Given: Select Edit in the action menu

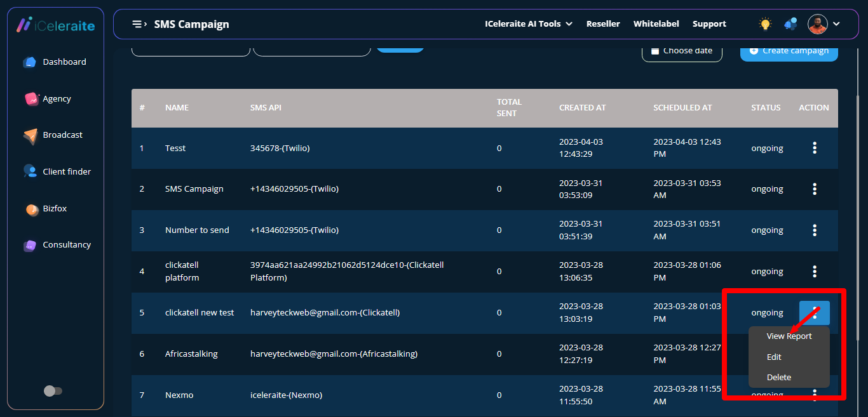Looking at the screenshot, I should pyautogui.click(x=774, y=357).
